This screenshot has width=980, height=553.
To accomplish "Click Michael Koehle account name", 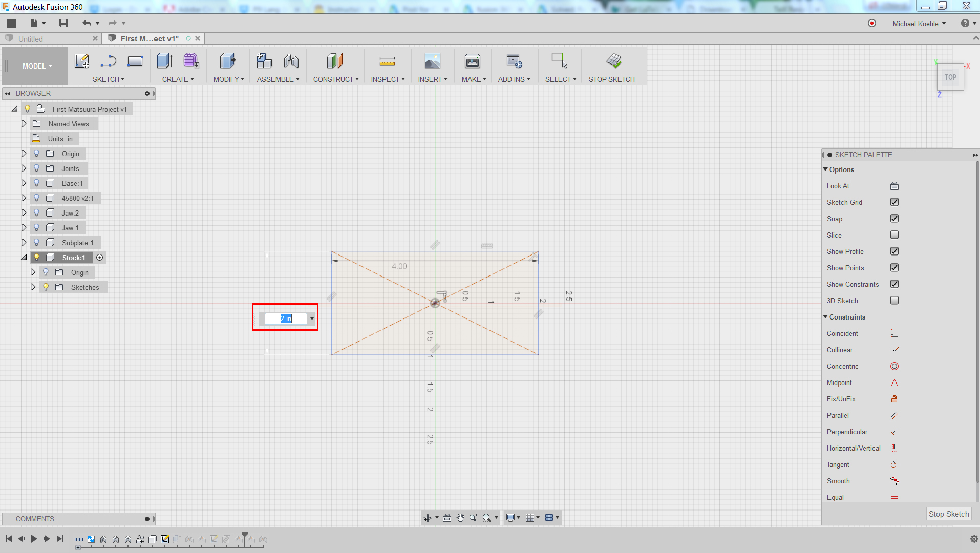I will (x=915, y=24).
